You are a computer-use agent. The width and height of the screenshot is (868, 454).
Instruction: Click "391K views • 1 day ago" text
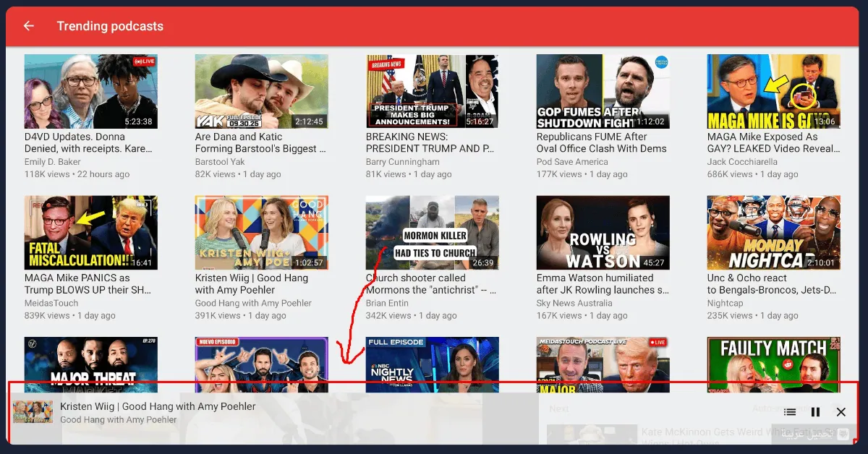pos(241,316)
